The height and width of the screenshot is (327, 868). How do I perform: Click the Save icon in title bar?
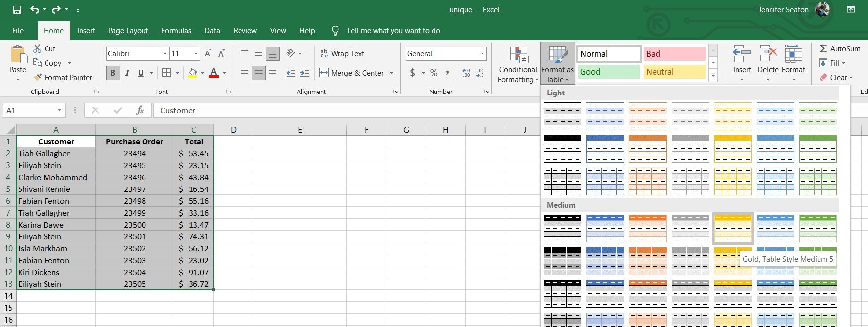[x=17, y=10]
